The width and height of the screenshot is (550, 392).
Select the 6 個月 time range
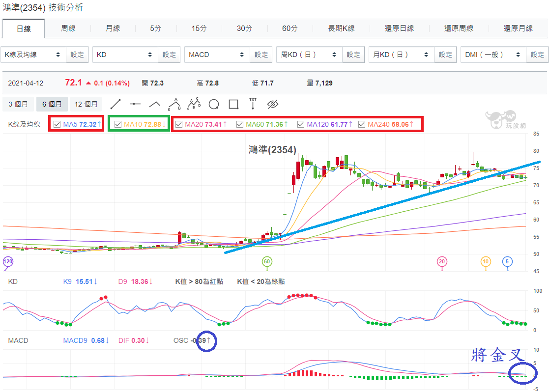(x=52, y=104)
